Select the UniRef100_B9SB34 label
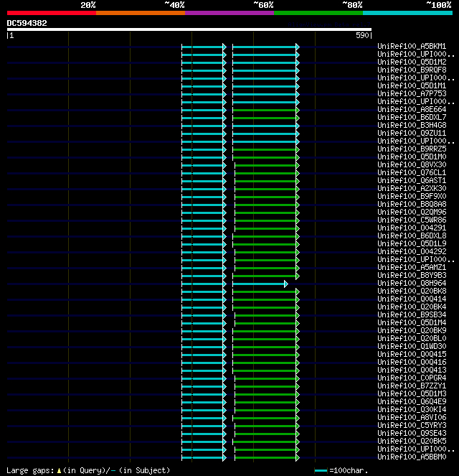Viewport: 459px width, 476px height. (412, 314)
